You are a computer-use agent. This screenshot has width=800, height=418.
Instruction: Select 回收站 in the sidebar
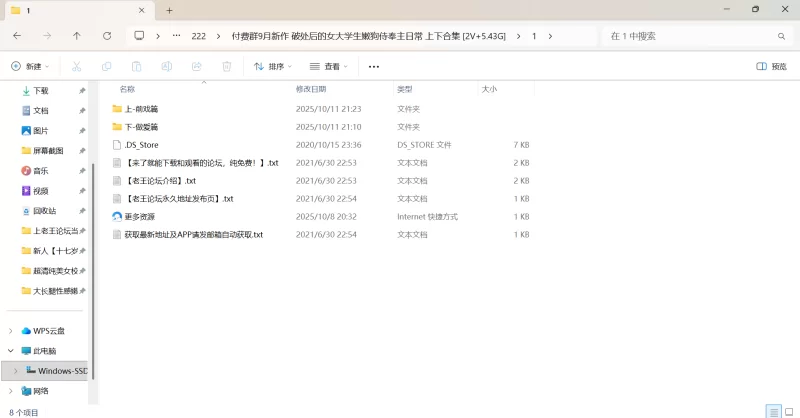[44, 211]
